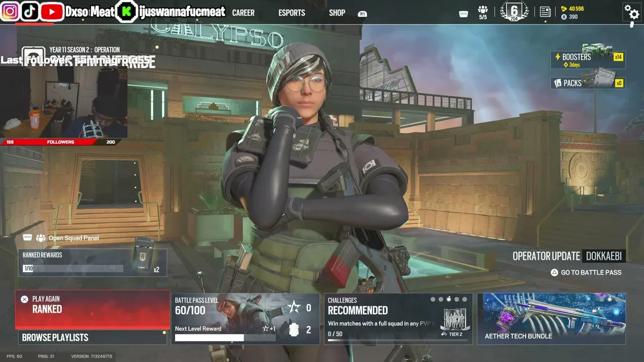Click Go To Battle Pass

(591, 273)
